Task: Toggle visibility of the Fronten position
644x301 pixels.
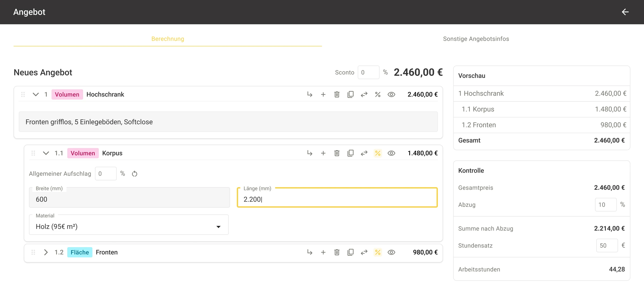Action: pyautogui.click(x=391, y=252)
